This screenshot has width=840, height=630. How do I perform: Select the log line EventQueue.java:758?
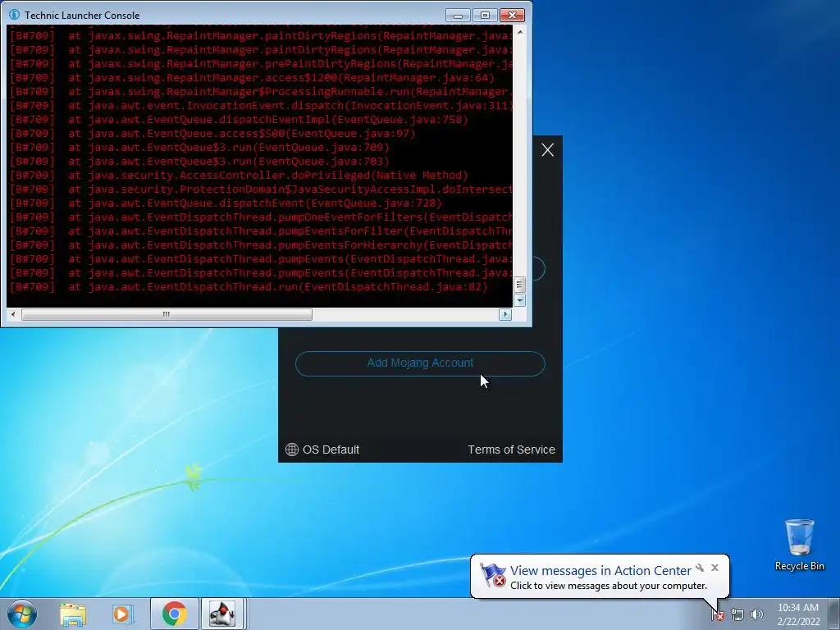click(x=239, y=120)
